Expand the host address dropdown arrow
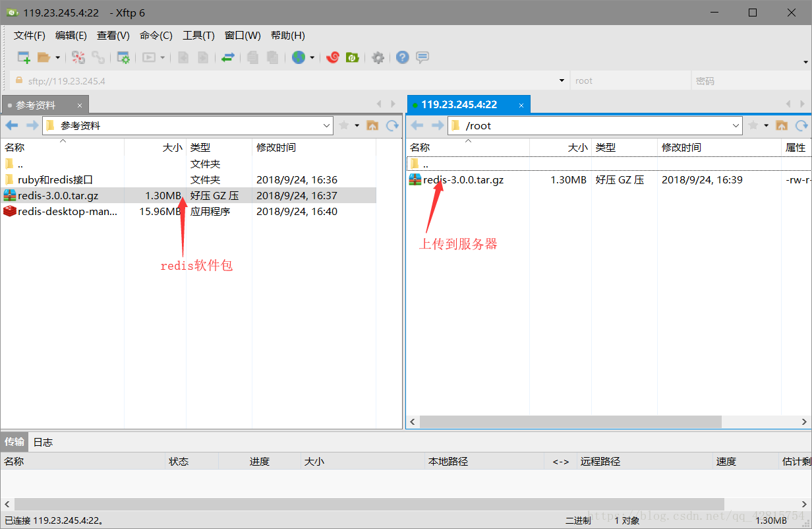 pos(562,80)
